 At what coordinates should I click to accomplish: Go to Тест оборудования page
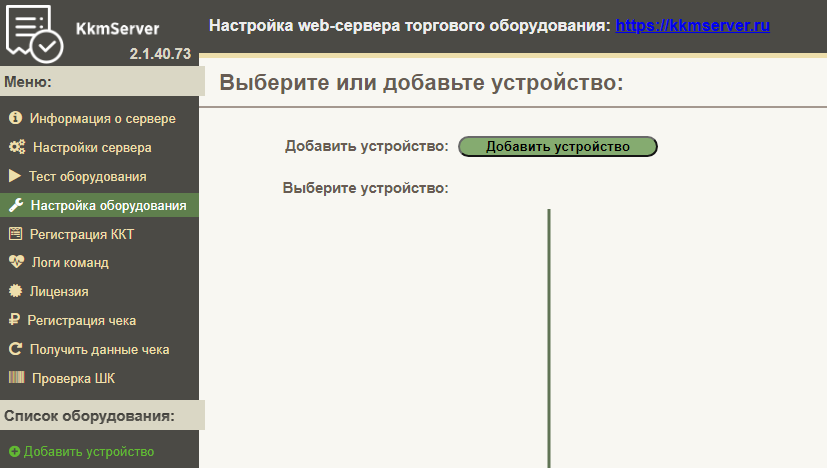99,176
